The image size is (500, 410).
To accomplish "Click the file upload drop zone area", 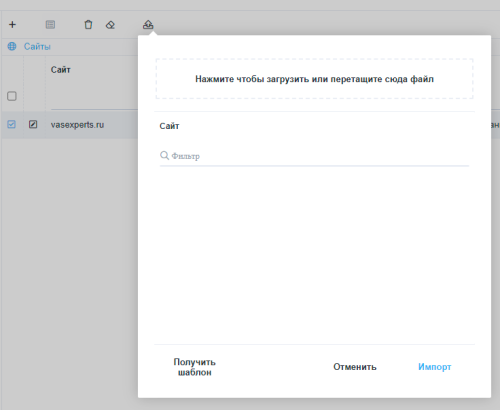I will [314, 79].
